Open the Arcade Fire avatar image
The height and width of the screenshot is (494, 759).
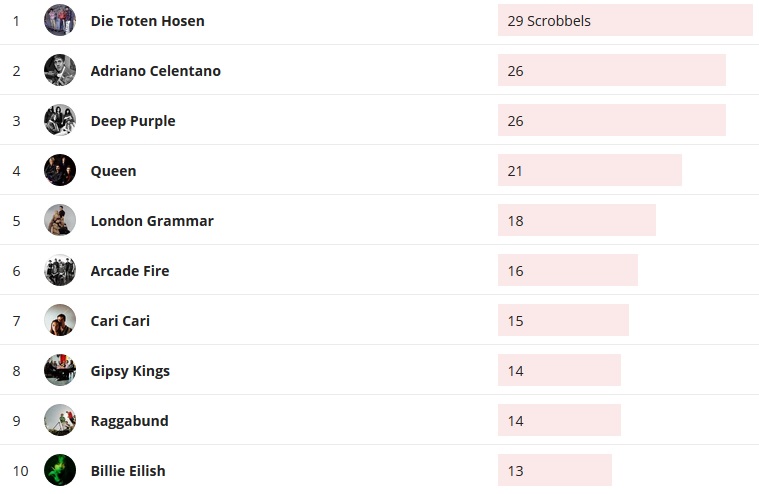click(60, 270)
